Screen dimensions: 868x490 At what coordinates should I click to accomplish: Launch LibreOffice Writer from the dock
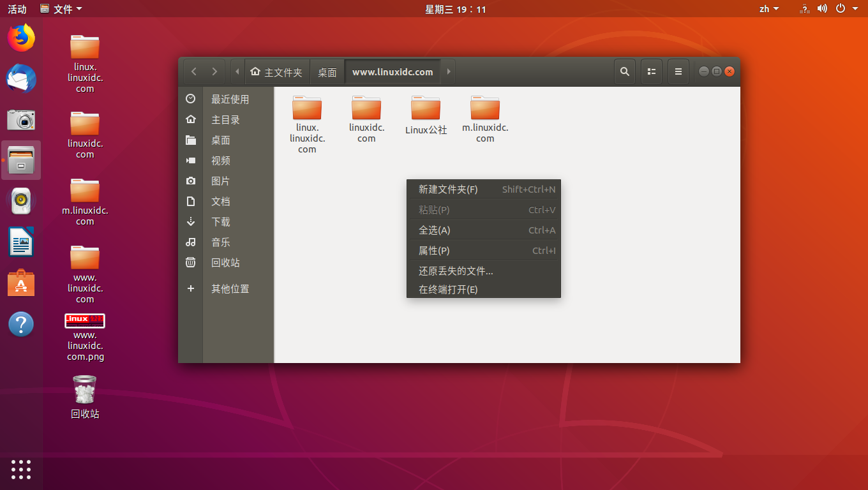(21, 242)
